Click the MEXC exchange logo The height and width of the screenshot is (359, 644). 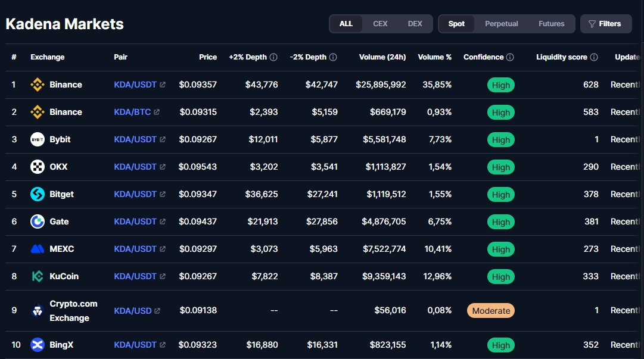pyautogui.click(x=38, y=249)
